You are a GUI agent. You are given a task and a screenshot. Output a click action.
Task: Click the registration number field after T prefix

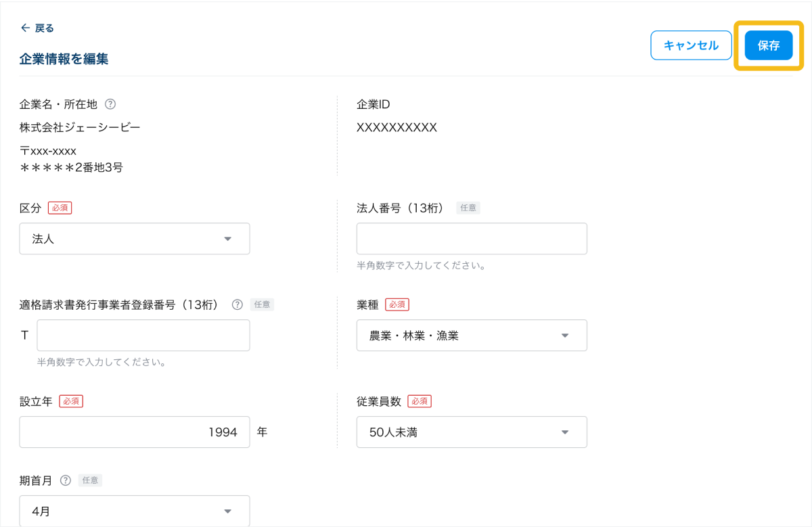(143, 336)
